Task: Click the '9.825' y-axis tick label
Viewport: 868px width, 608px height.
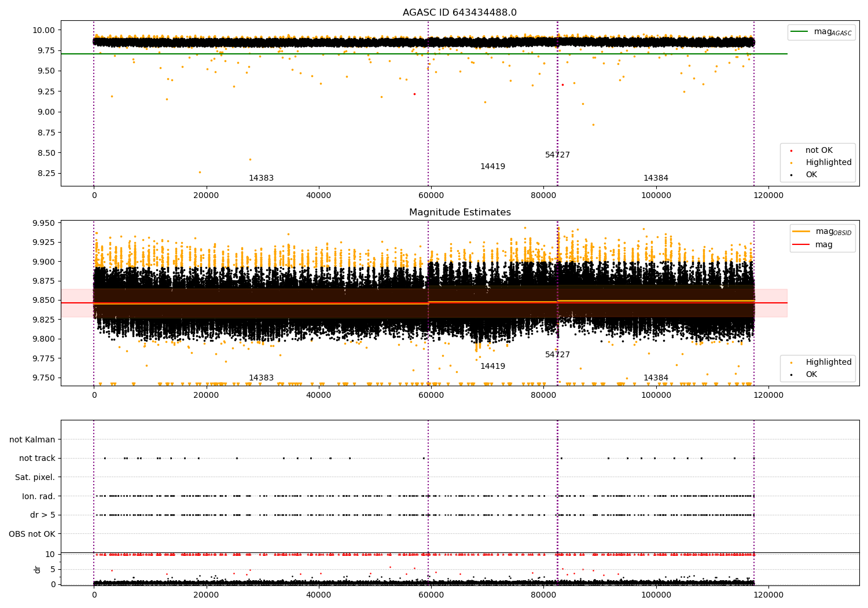Action: [44, 320]
